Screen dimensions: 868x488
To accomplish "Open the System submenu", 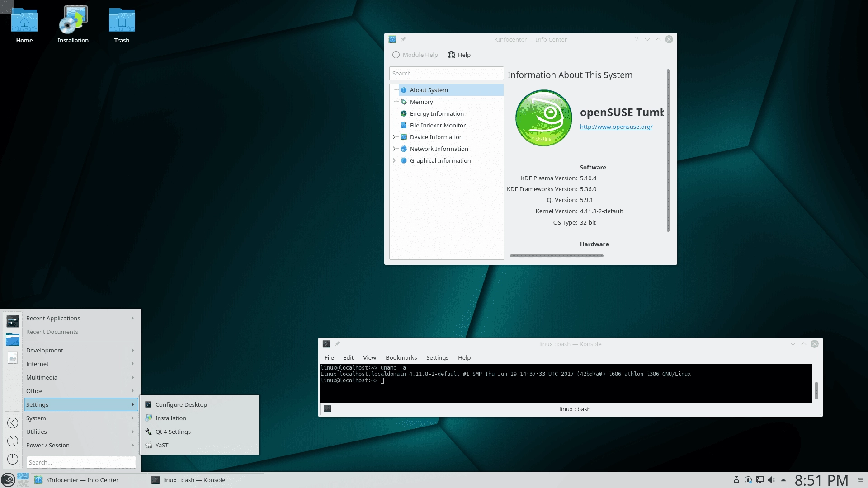I will [x=80, y=418].
